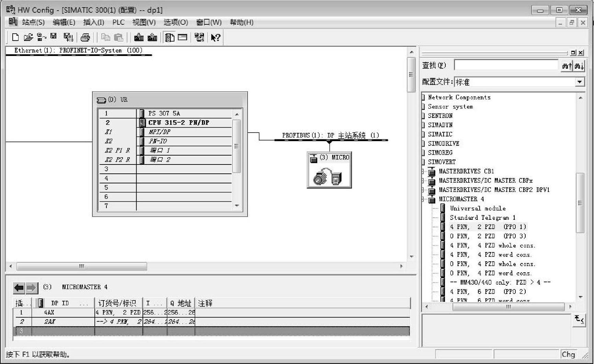This screenshot has height=364, width=594.
Task: Select slot 1 row with 4AX DP ID
Action: tap(212, 312)
